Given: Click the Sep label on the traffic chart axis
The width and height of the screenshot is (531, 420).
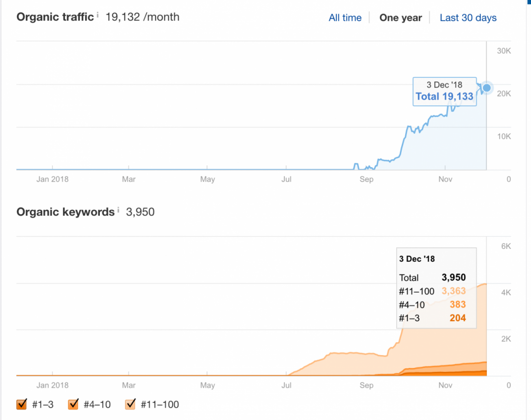Looking at the screenshot, I should coord(366,180).
